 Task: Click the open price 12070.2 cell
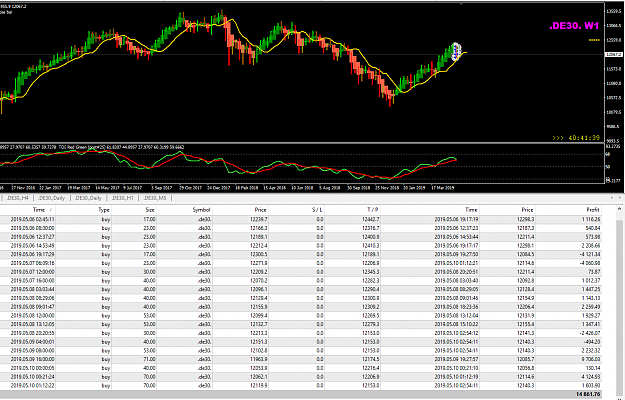point(259,281)
